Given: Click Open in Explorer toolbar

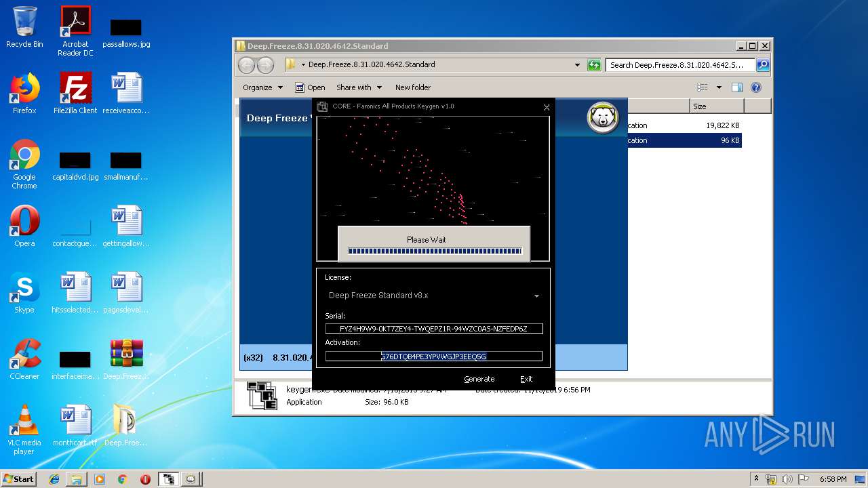Looking at the screenshot, I should (310, 87).
